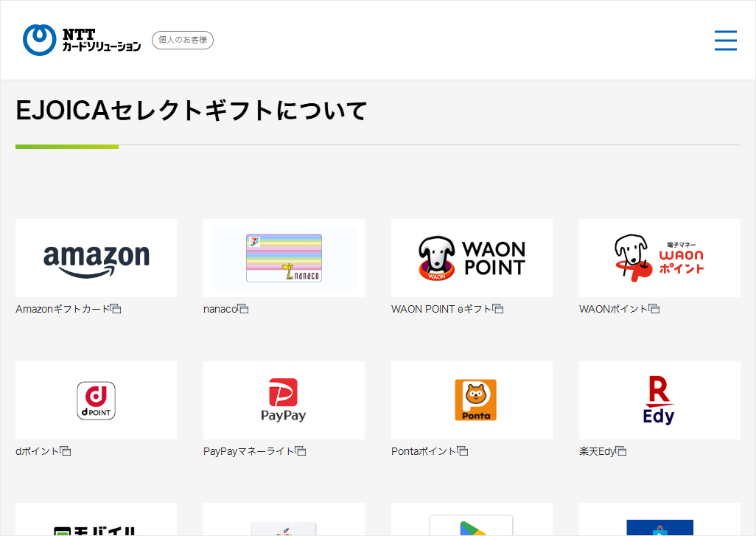Open the Amazon logo thumbnail
Viewport: 756px width, 536px height.
click(96, 258)
